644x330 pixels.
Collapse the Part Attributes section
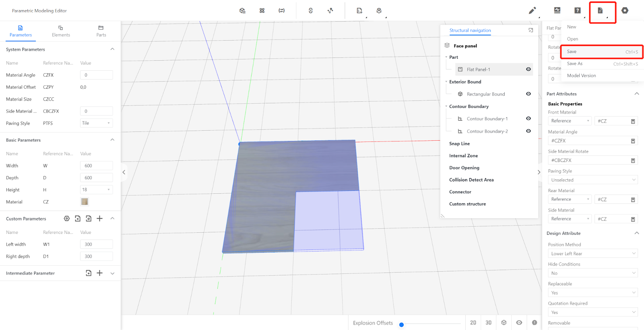pyautogui.click(x=637, y=94)
